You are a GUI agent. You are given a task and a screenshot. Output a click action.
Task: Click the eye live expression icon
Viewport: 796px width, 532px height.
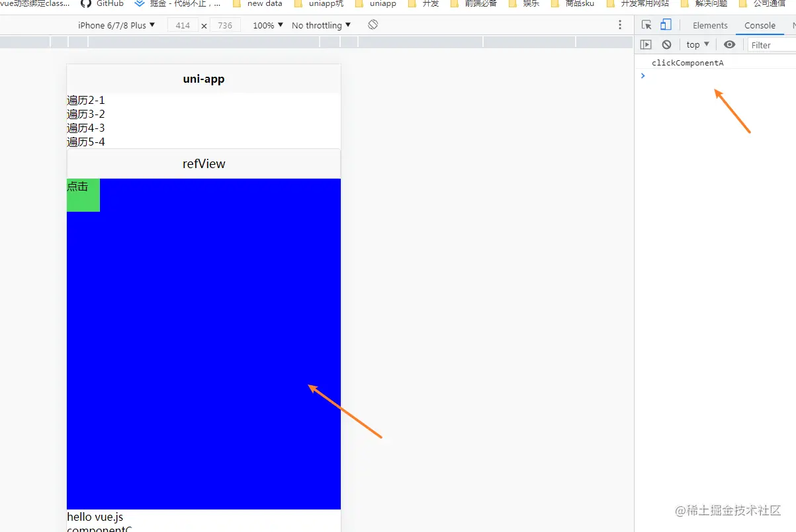point(729,44)
